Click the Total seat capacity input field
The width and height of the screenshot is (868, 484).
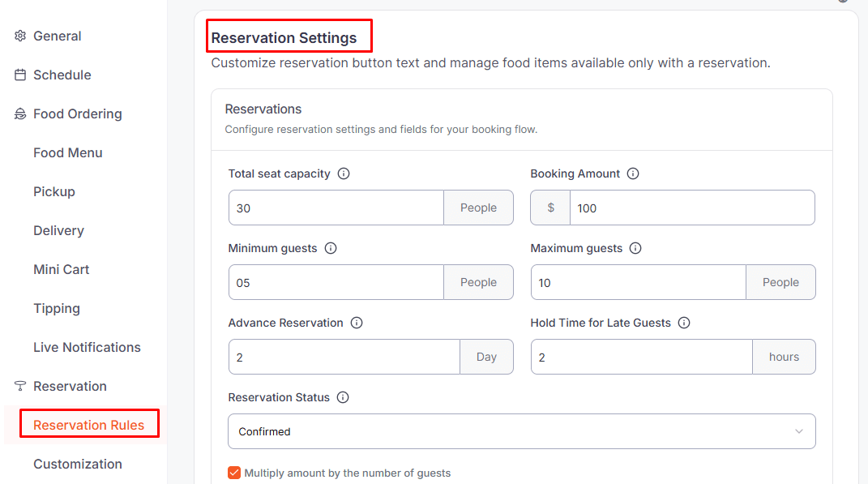coord(336,208)
